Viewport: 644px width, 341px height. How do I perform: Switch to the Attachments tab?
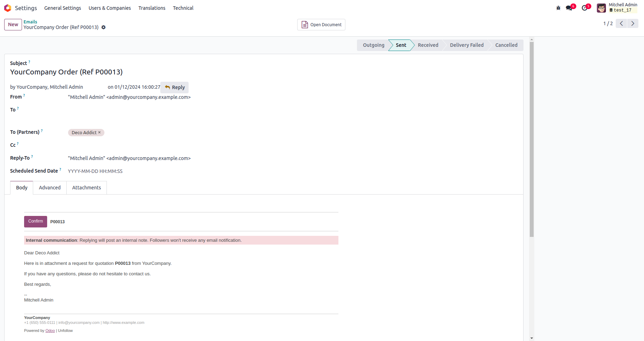(87, 188)
